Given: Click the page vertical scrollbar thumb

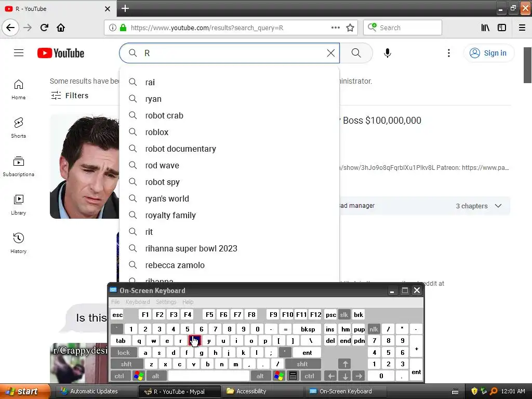Looking at the screenshot, I should [x=527, y=65].
